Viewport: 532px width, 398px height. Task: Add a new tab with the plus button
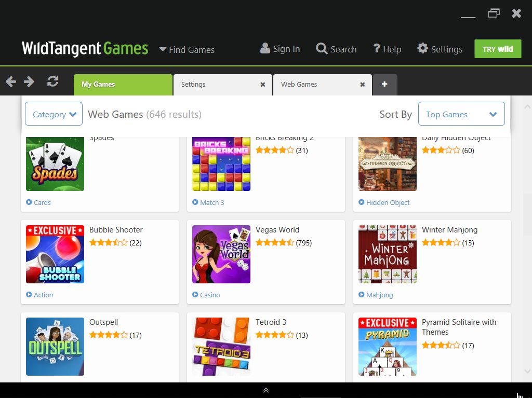pyautogui.click(x=384, y=85)
